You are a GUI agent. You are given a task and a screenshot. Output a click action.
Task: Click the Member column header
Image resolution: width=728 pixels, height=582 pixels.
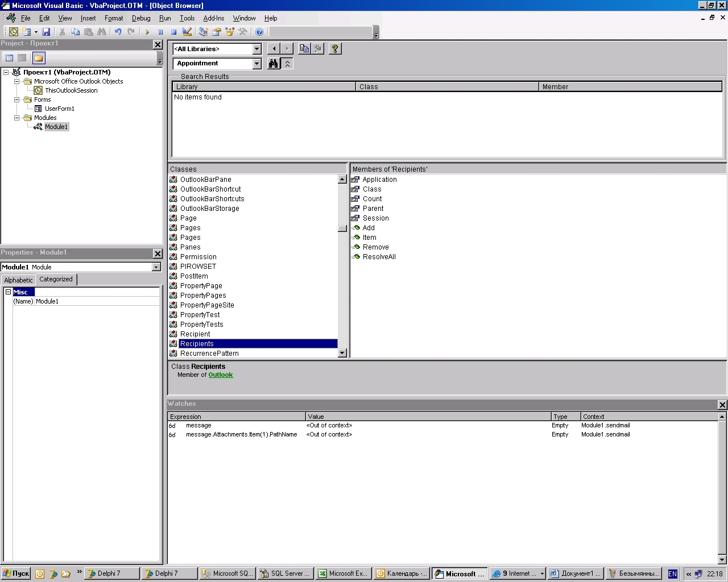(x=630, y=87)
